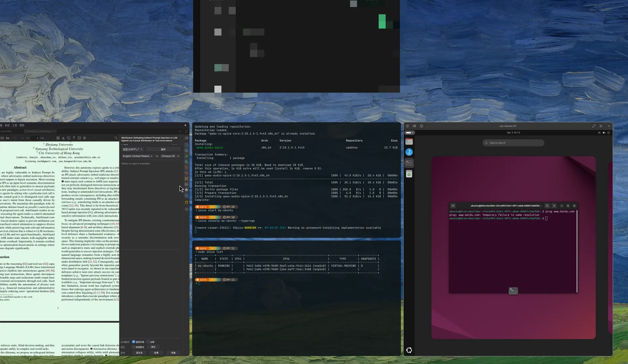The height and width of the screenshot is (364, 628).
Task: Click the 清空 clear button
Action: 153,347
